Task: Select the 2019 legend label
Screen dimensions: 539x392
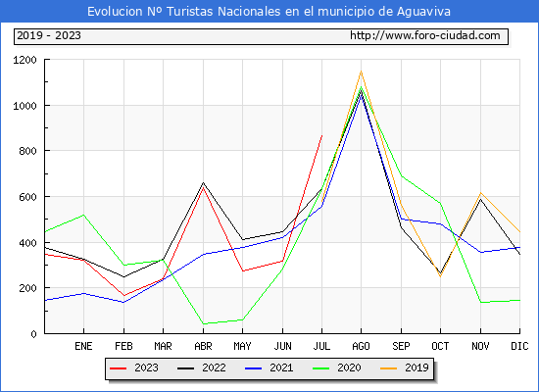Action: 416,367
